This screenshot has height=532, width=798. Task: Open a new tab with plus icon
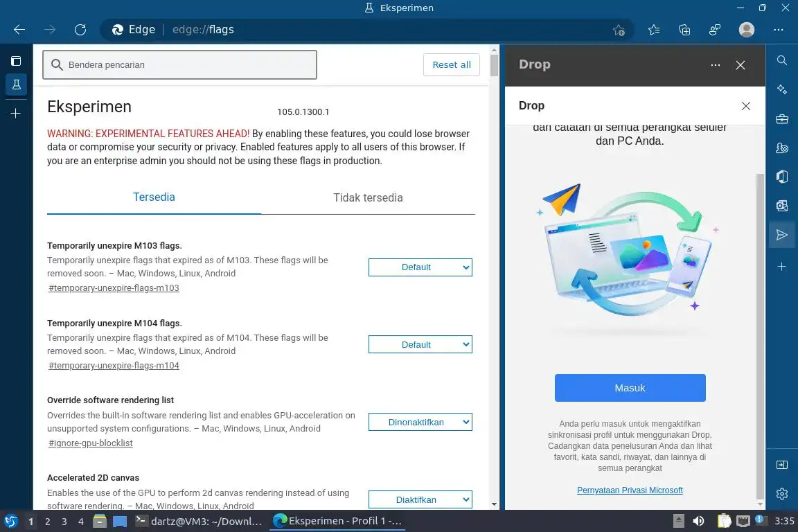coord(16,113)
